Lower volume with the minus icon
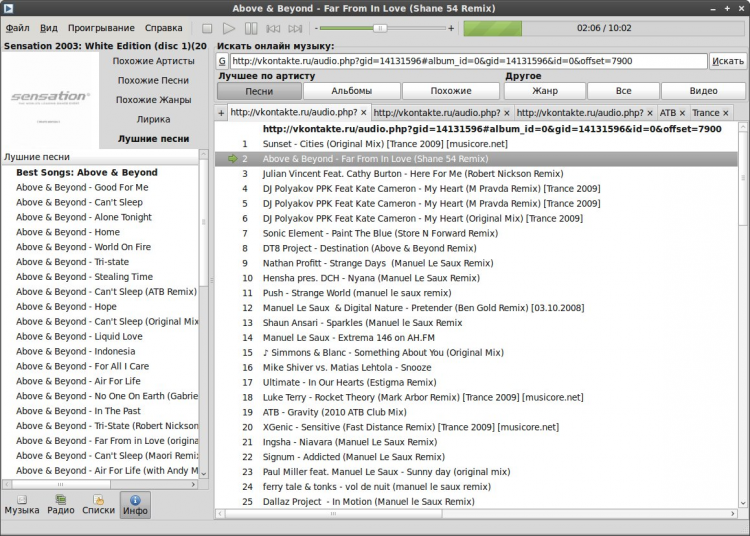The width and height of the screenshot is (750, 536). (x=316, y=28)
